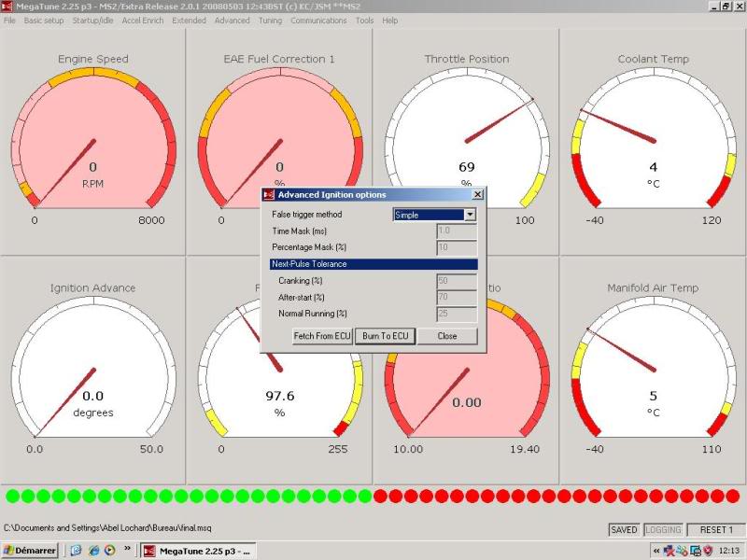
Task: Click the SAVED status indicator
Action: tap(622, 529)
